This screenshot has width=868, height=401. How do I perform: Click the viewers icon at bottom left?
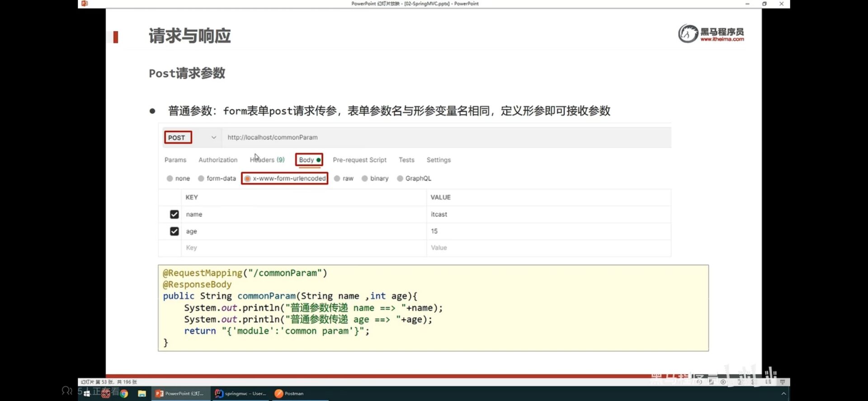tap(67, 391)
